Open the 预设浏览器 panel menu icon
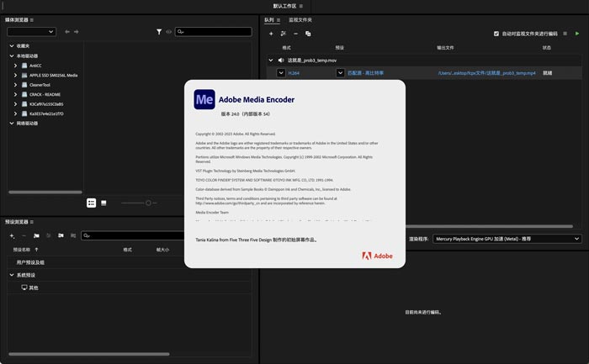589x364 pixels. (32, 222)
